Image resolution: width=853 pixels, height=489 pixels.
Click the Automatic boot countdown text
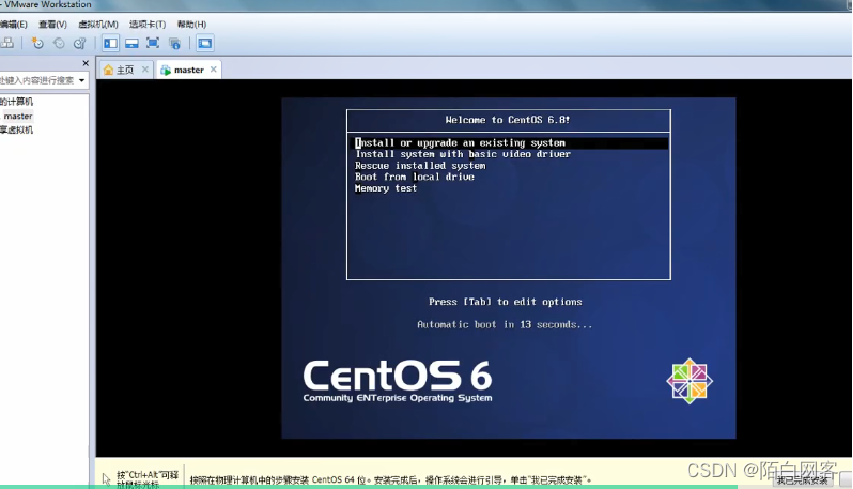click(504, 325)
